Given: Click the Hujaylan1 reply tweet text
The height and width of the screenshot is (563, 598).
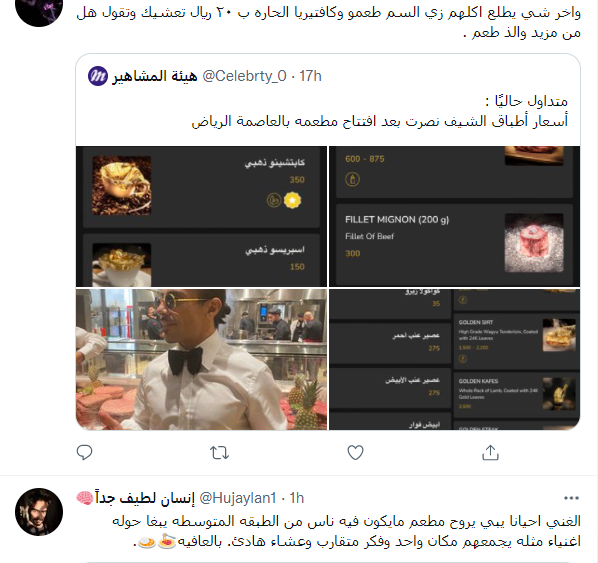Looking at the screenshot, I should (x=346, y=531).
